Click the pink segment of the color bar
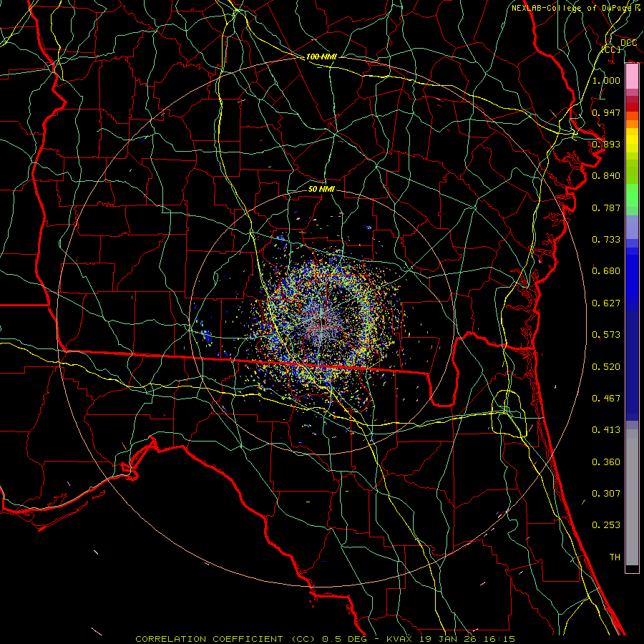Image resolution: width=644 pixels, height=644 pixels. click(x=632, y=77)
